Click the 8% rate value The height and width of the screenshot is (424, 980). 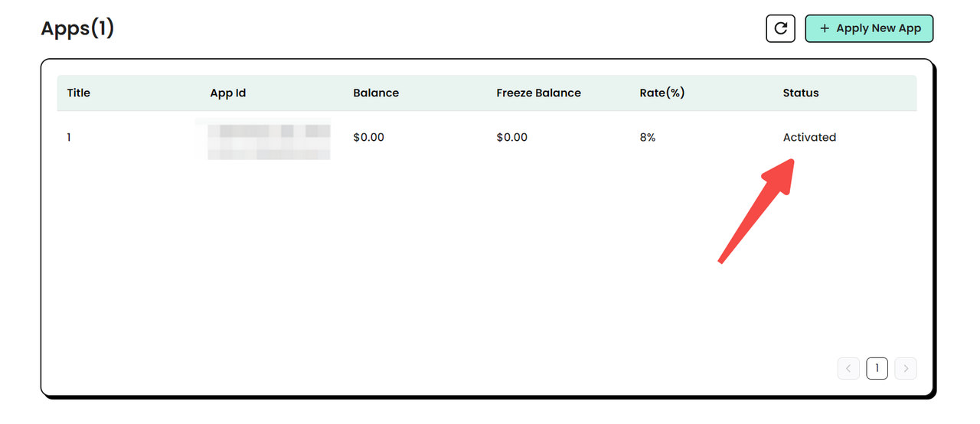648,138
